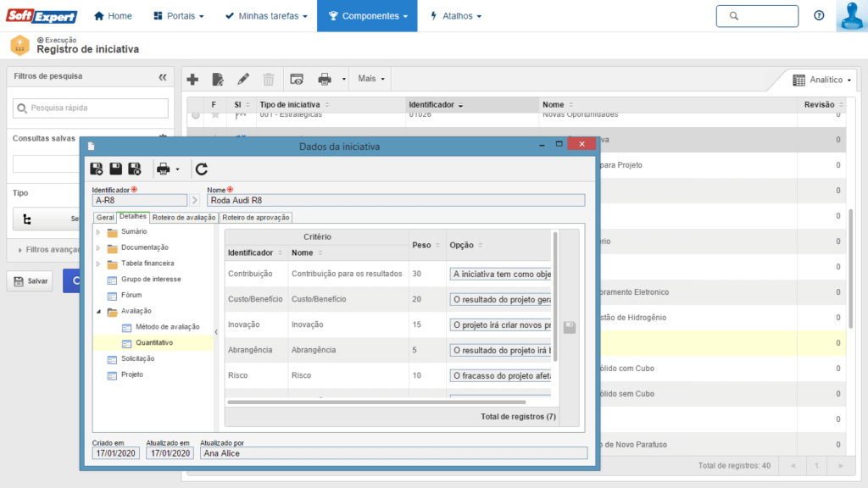868x488 pixels.
Task: Click the user avatar in top-right corner
Action: point(850,16)
